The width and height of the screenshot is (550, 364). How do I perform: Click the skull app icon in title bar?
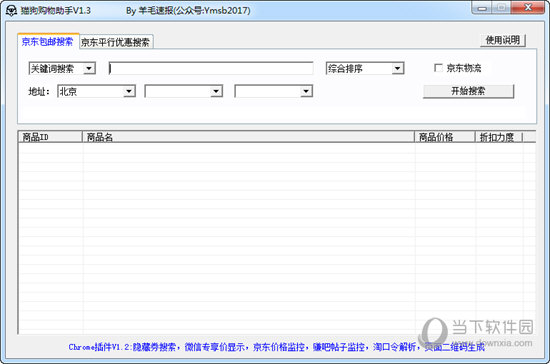(x=11, y=11)
